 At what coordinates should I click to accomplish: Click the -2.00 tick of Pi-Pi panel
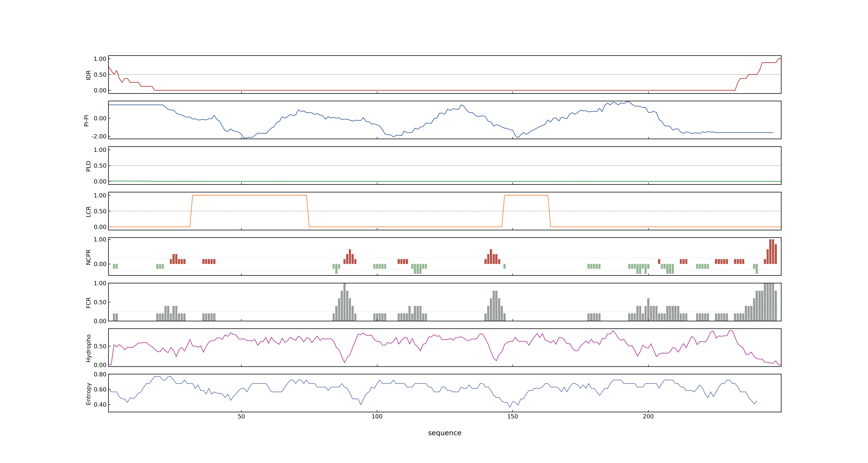(99, 136)
